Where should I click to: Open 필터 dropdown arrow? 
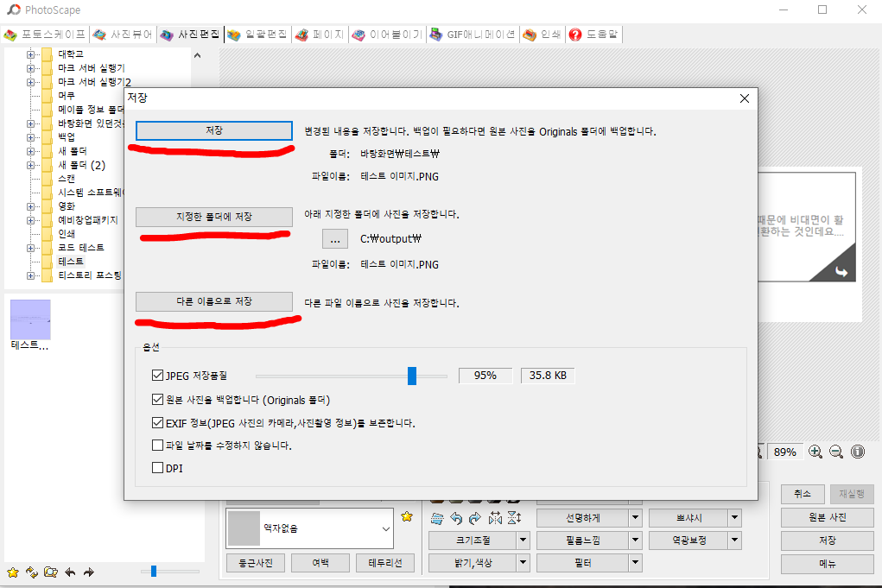(635, 563)
